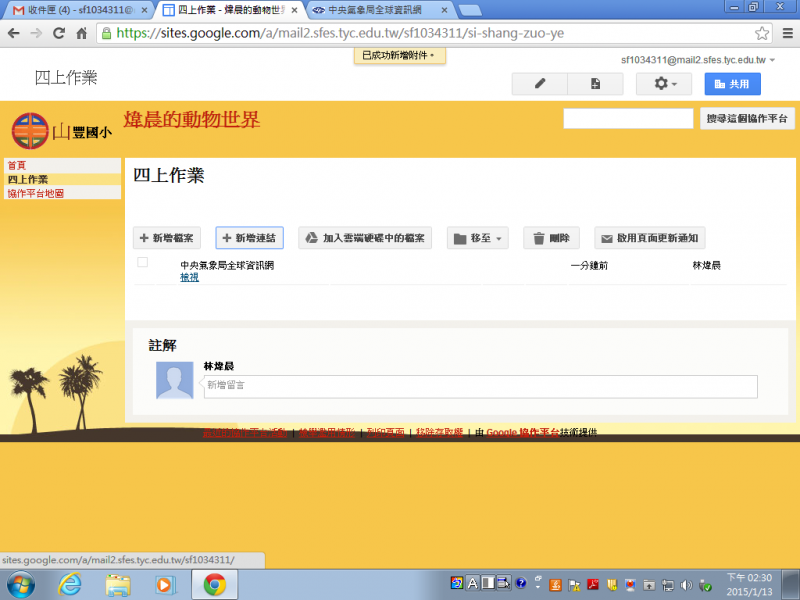800x600 pixels.
Task: Close the 四上作業 browser tab
Action: tap(294, 10)
